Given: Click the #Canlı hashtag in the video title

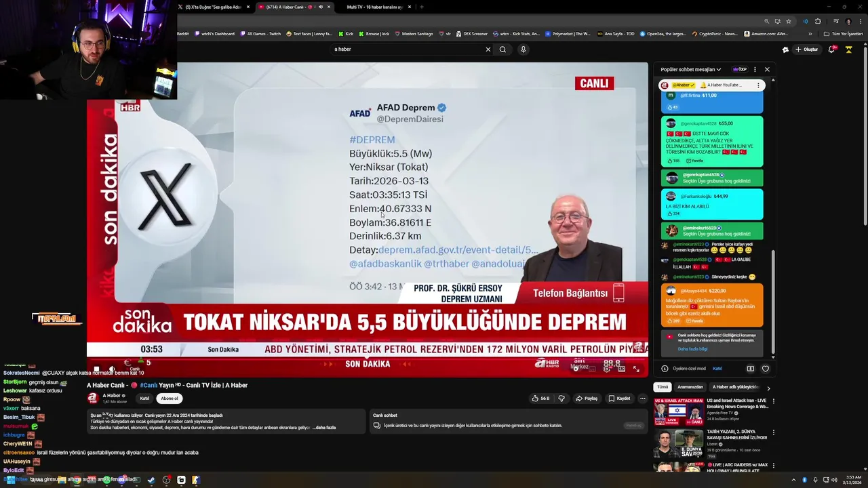Looking at the screenshot, I should click(x=149, y=385).
